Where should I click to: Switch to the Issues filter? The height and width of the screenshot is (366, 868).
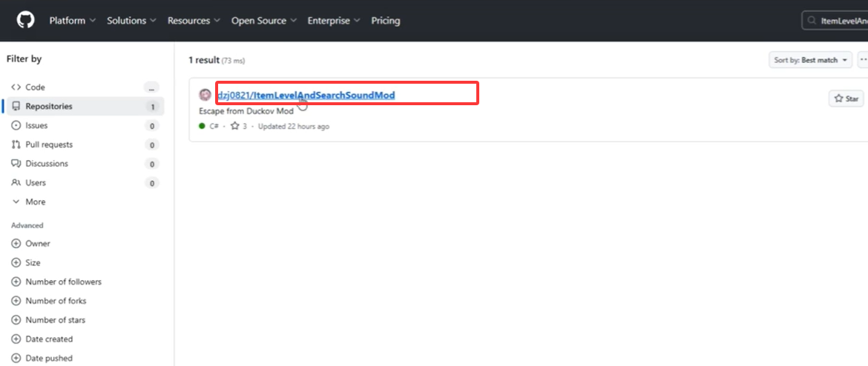click(x=36, y=126)
